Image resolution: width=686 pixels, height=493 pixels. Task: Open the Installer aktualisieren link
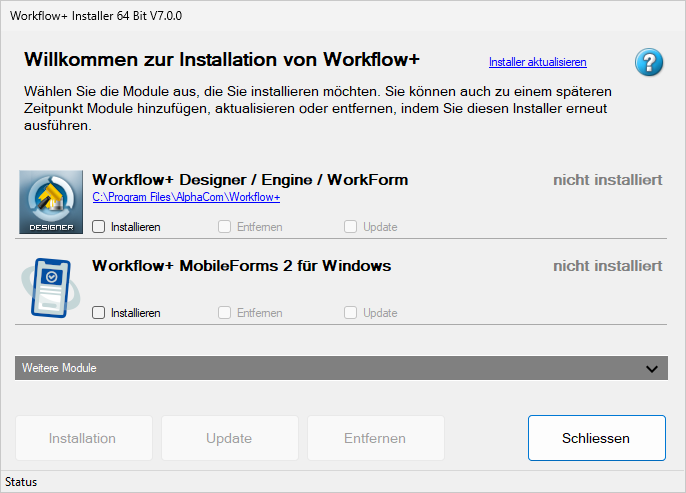(x=538, y=62)
